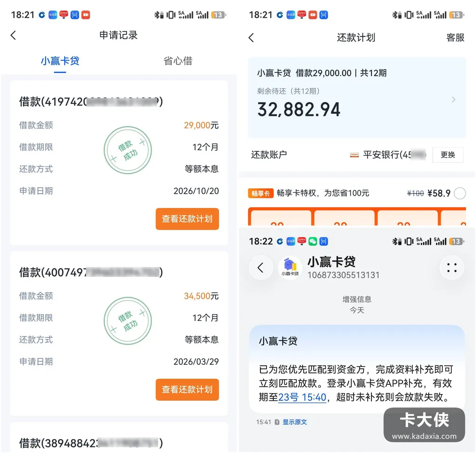Switch to the 省心借 tab

tap(178, 61)
